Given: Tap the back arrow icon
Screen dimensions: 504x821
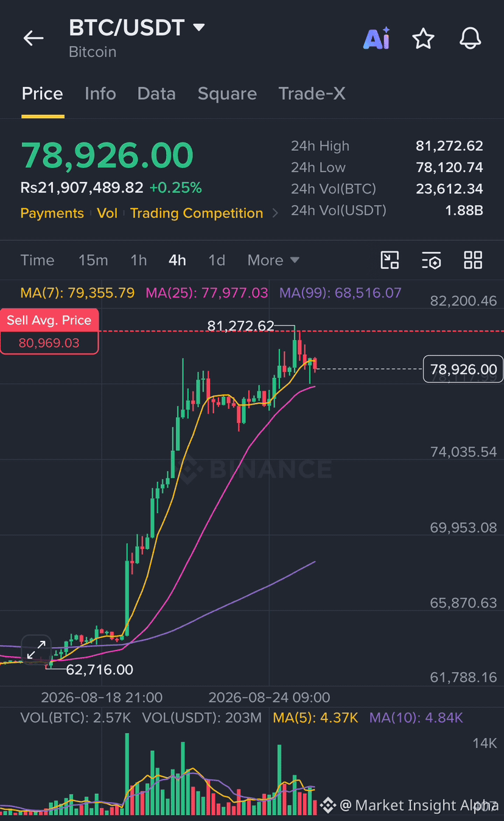Looking at the screenshot, I should click(x=33, y=38).
